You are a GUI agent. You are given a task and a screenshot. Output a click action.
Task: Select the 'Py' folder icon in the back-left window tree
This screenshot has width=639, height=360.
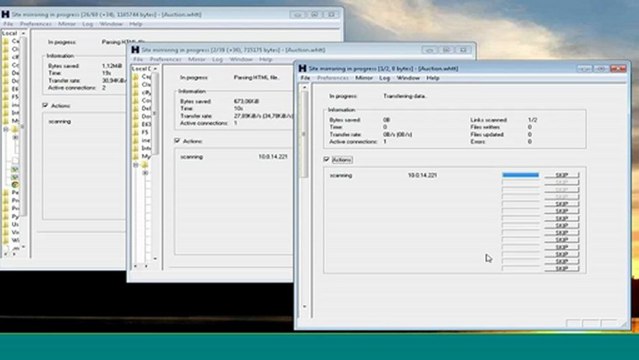[x=6, y=216]
